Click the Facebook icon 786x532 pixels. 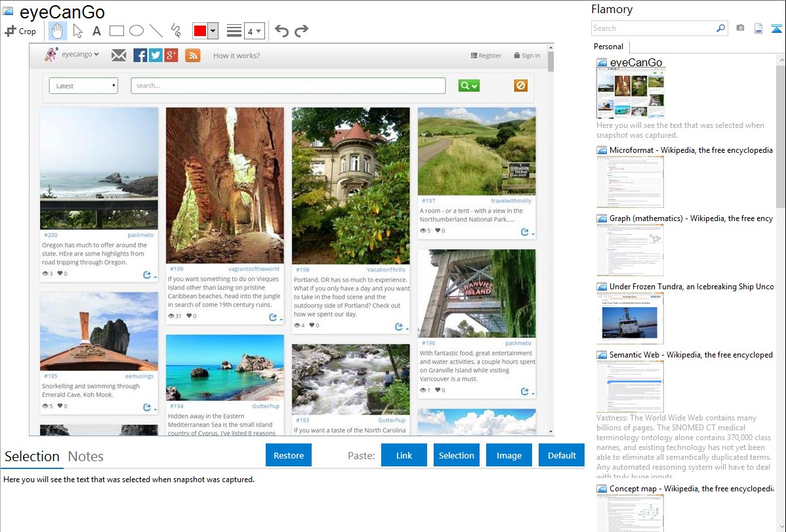140,55
